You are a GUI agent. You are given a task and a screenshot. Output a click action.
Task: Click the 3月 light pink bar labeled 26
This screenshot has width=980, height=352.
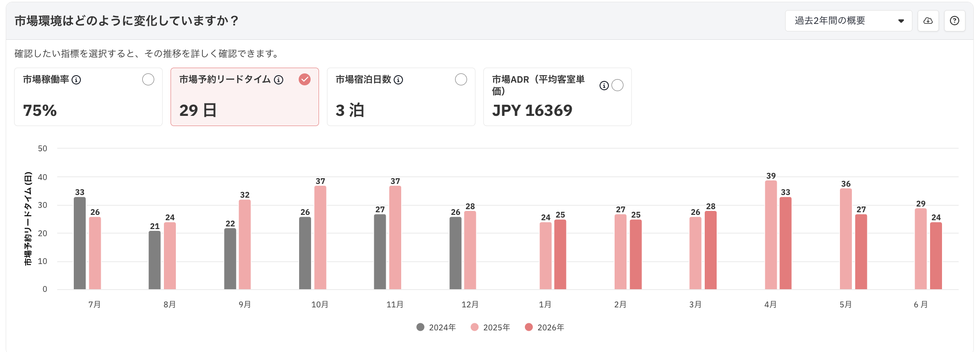(x=695, y=253)
